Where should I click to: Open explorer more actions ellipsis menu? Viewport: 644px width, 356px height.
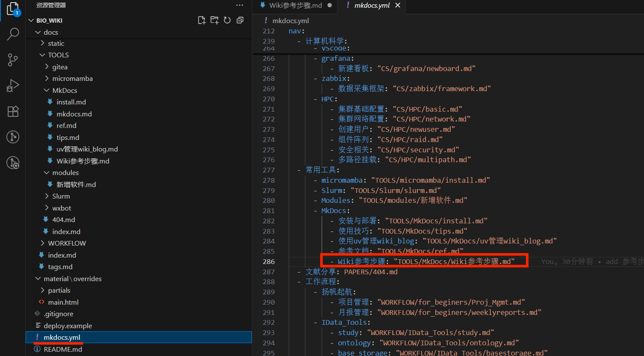[239, 5]
